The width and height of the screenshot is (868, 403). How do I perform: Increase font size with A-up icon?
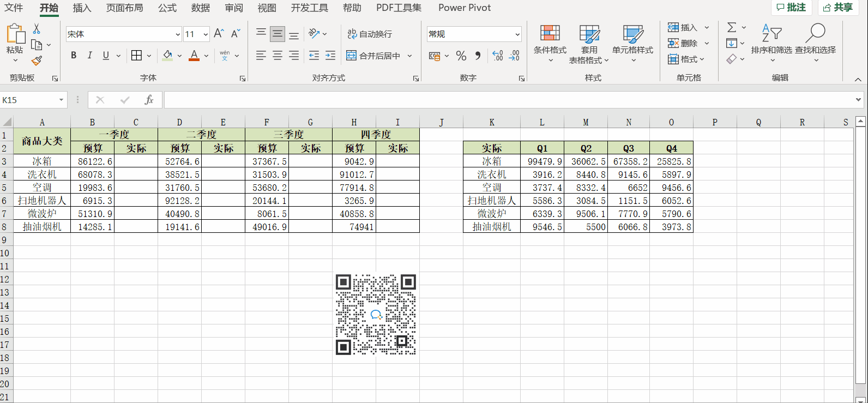point(219,34)
